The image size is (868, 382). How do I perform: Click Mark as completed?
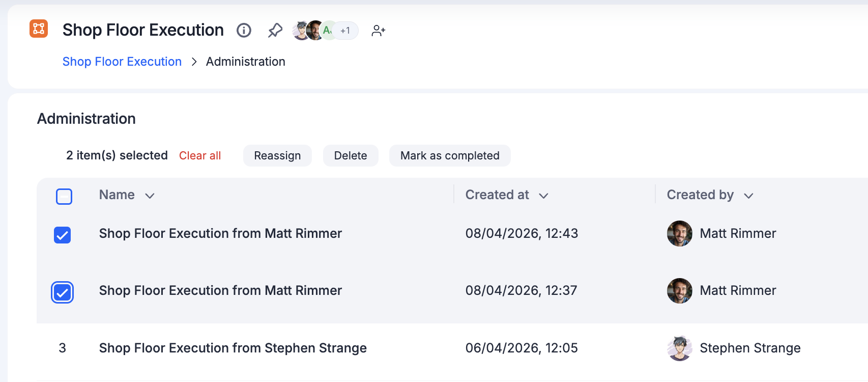click(450, 155)
